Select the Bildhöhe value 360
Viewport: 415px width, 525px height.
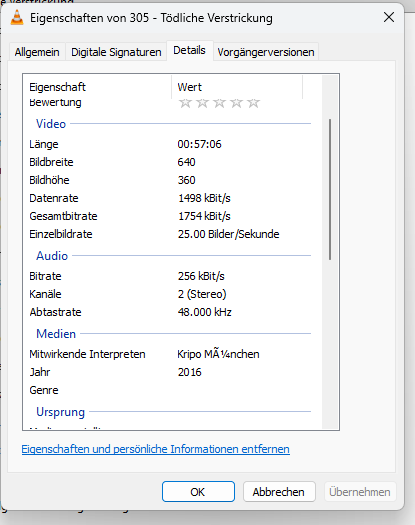coord(186,180)
